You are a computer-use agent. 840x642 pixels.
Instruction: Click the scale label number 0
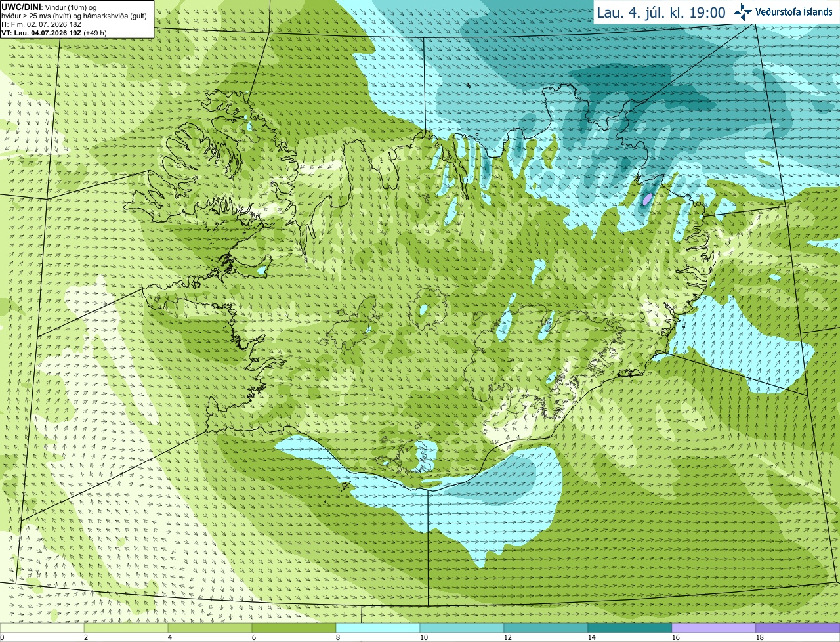[3, 637]
